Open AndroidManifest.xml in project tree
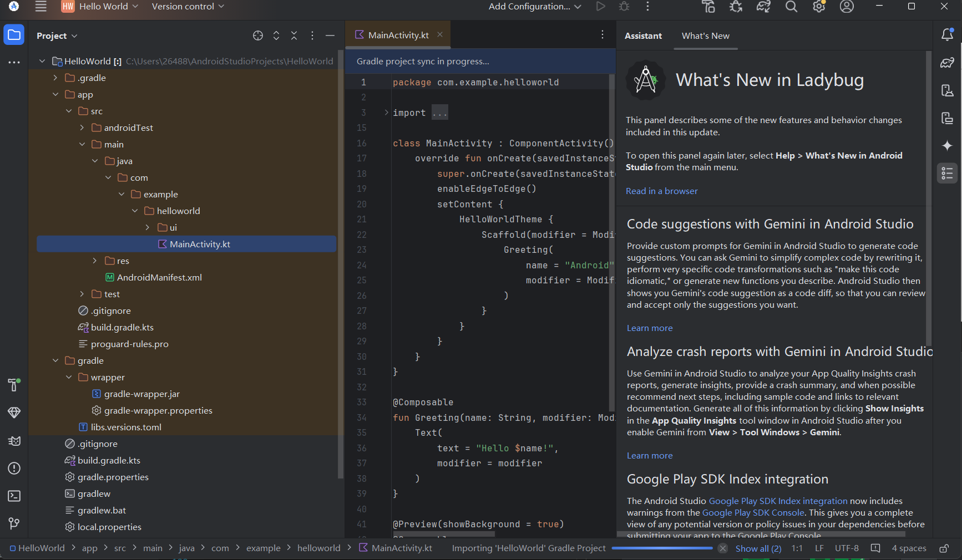The height and width of the screenshot is (560, 962). [x=159, y=277]
